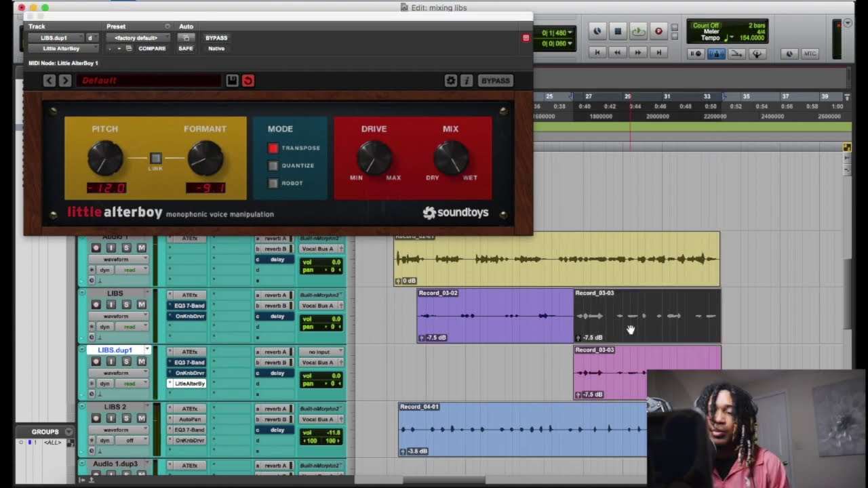Enable input monitoring on LIBS 2 track
The image size is (868, 488).
click(x=111, y=419)
